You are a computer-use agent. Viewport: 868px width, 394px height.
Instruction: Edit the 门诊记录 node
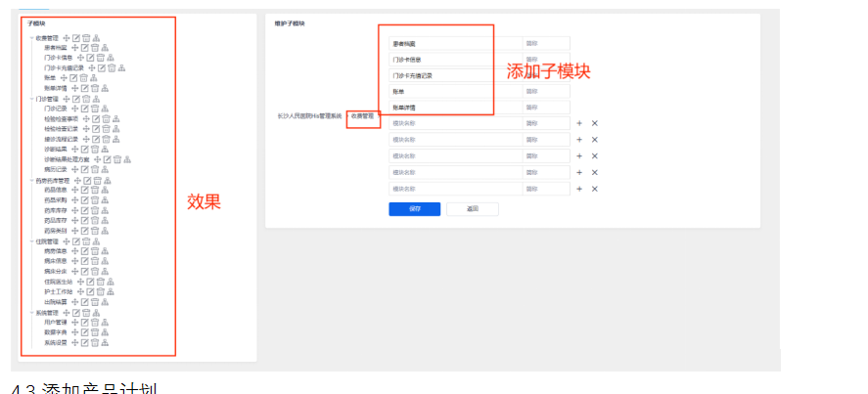85,109
